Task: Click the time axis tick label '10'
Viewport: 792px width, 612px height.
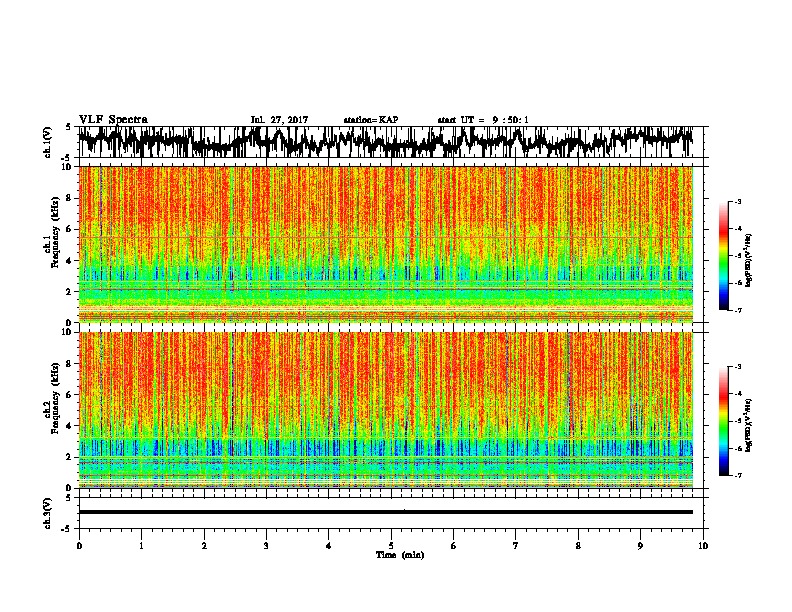Action: pyautogui.click(x=703, y=546)
